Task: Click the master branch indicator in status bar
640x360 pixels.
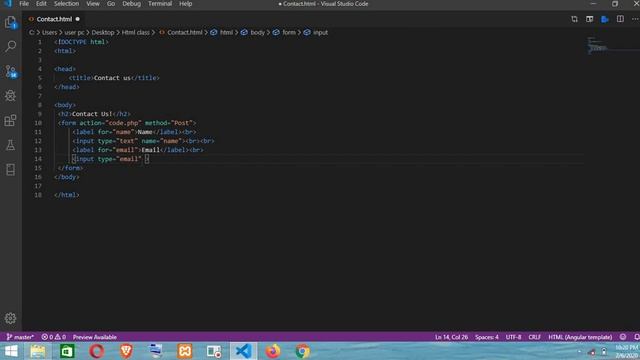Action: 20,337
